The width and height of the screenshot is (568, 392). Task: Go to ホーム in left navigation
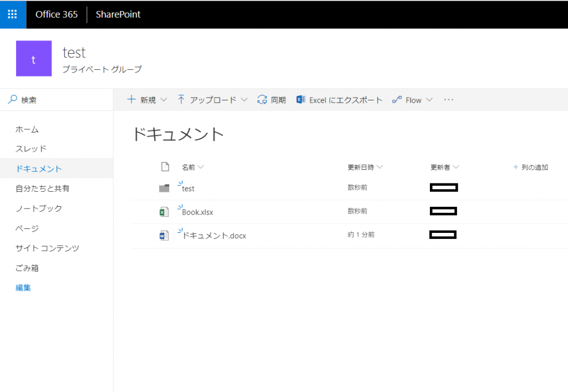(x=27, y=129)
